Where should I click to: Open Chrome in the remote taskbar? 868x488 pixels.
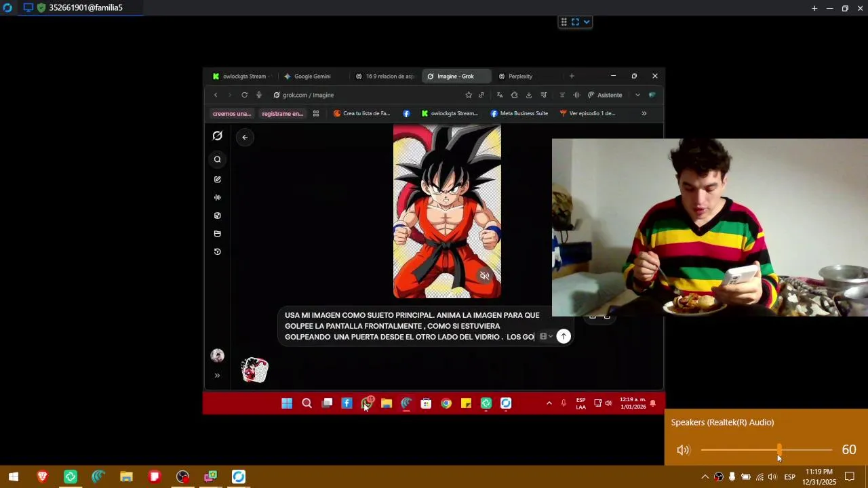point(446,403)
